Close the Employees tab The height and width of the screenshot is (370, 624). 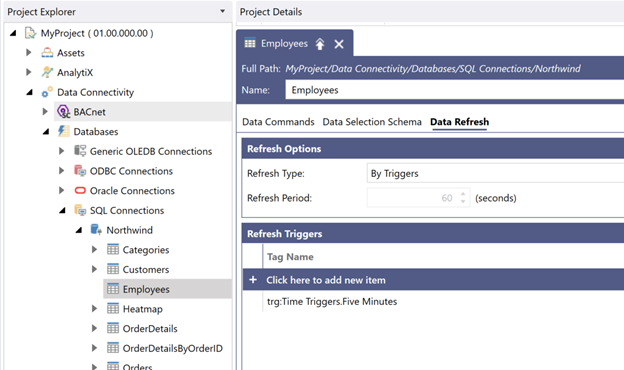(x=339, y=44)
